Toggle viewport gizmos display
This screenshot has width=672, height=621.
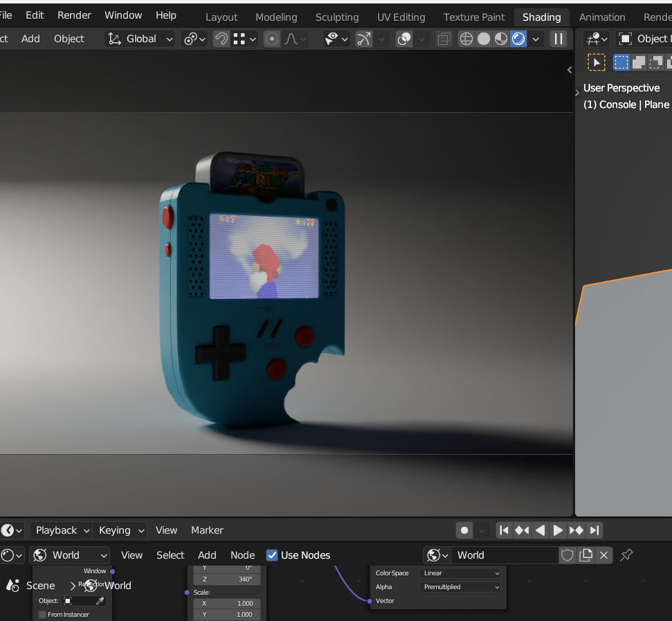point(363,39)
